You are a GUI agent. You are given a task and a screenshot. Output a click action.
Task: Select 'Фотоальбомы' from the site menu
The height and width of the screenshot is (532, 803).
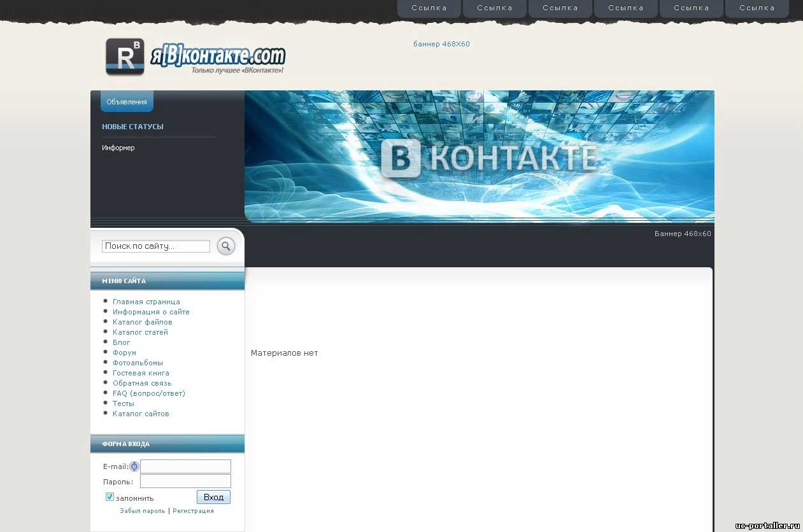138,363
